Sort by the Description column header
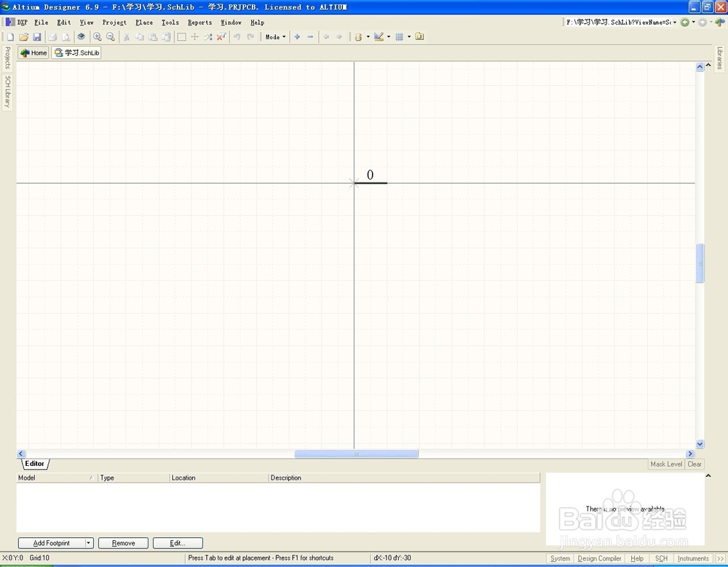 pos(404,477)
